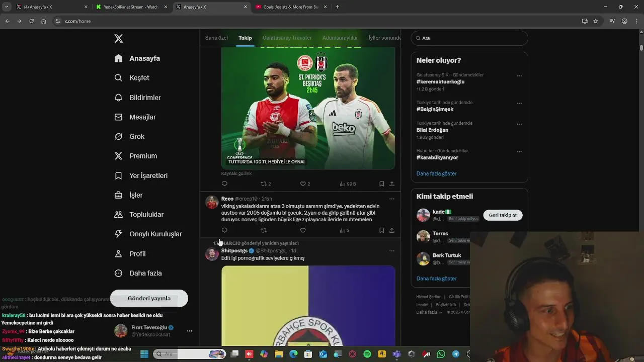The image size is (644, 362).
Task: Click the Ara search field on X
Action: [x=469, y=38]
